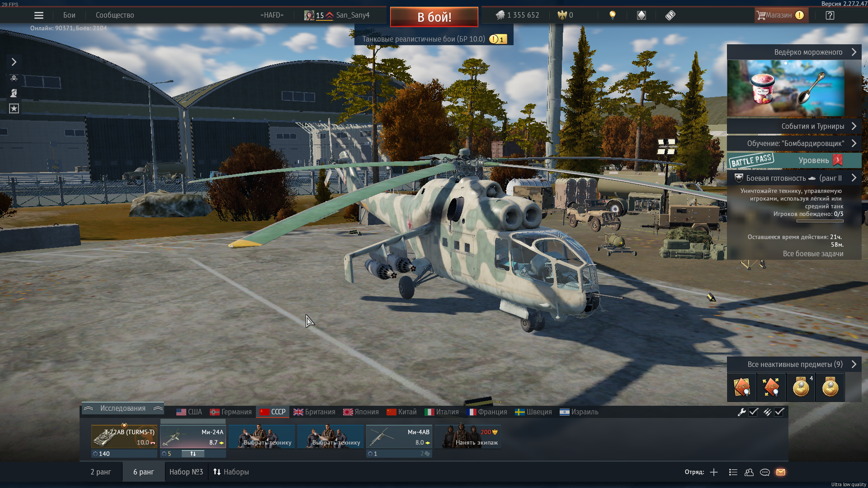Select the Германия nation tab
The image size is (868, 488).
[231, 412]
